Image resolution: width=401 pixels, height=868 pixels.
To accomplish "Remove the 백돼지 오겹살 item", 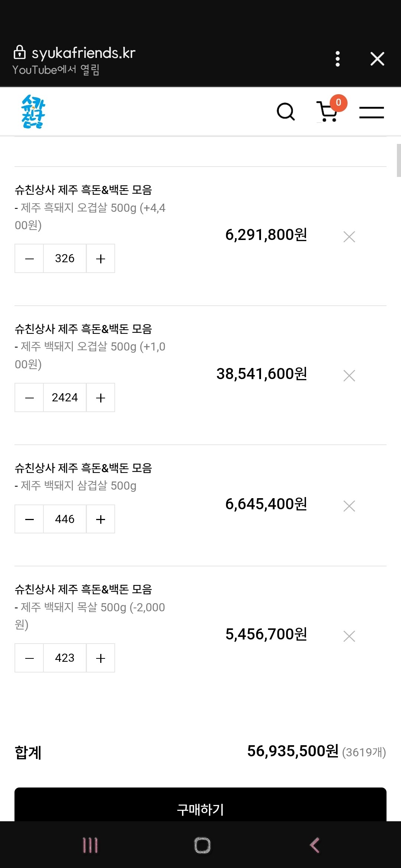I will [x=349, y=376].
